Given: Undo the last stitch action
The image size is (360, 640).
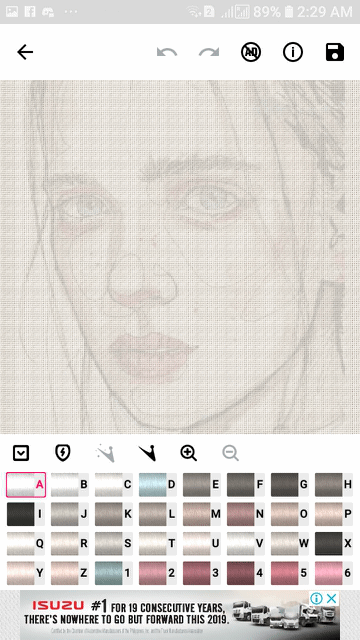Looking at the screenshot, I should [x=167, y=52].
